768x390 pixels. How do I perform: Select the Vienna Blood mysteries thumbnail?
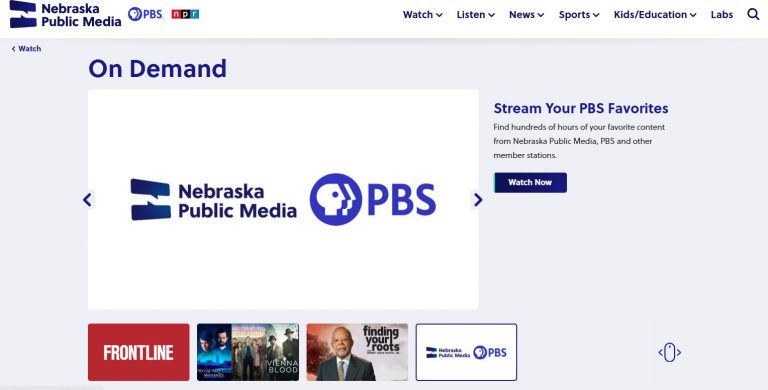tap(248, 352)
